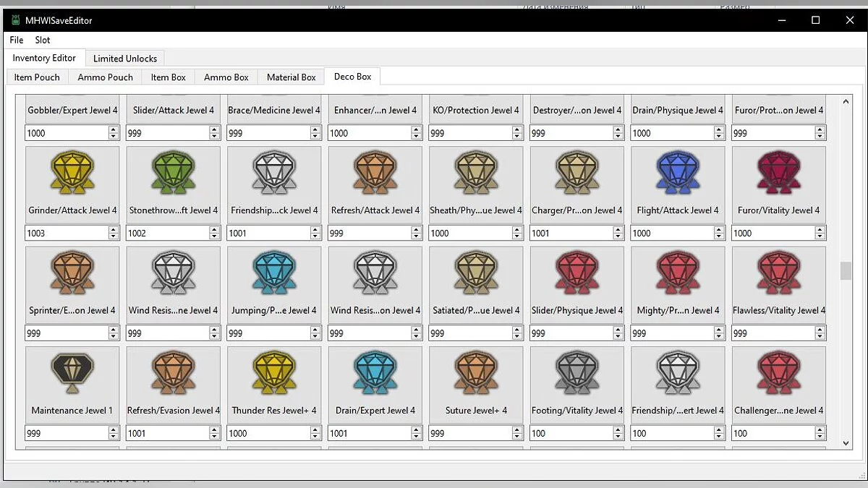The height and width of the screenshot is (488, 868).
Task: Adjust the Drain/Expert Jewel 4 quantity stepper
Action: (x=417, y=433)
